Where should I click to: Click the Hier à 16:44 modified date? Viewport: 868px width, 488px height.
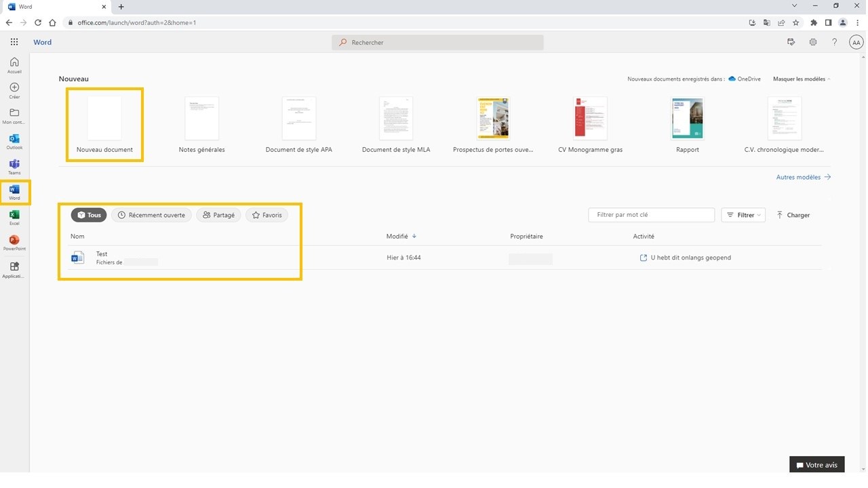click(403, 258)
